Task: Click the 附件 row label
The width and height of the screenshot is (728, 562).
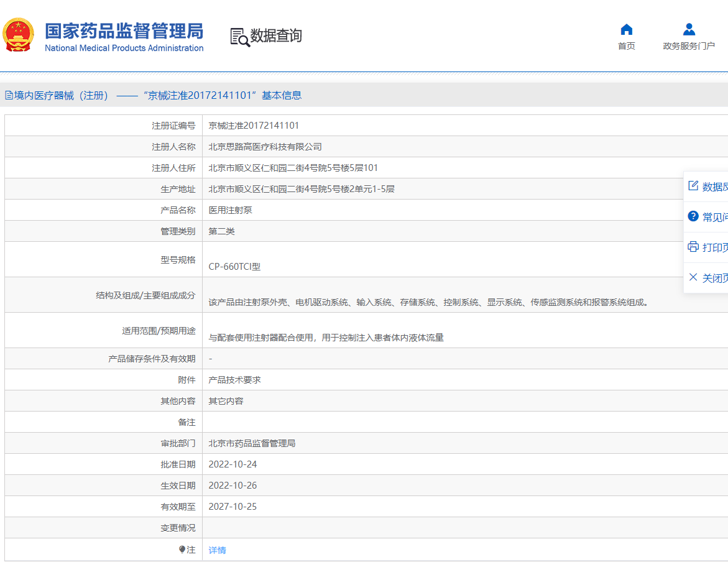Action: coord(187,380)
